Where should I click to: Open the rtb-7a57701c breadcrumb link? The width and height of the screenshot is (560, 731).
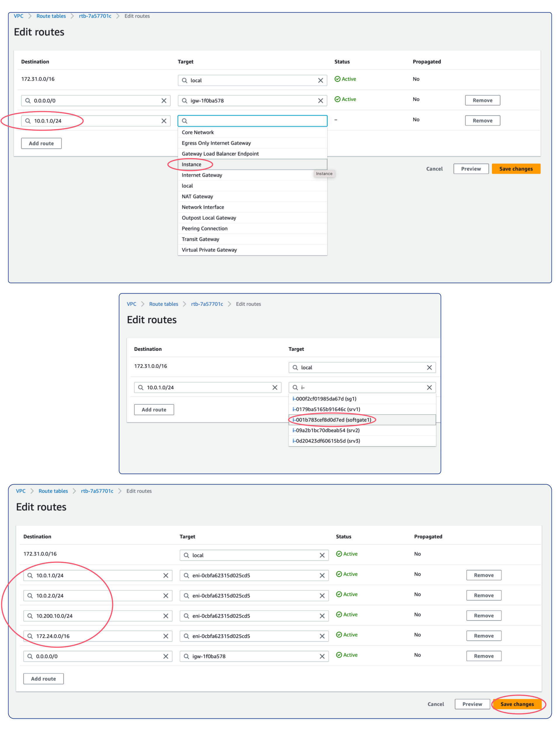(x=95, y=16)
